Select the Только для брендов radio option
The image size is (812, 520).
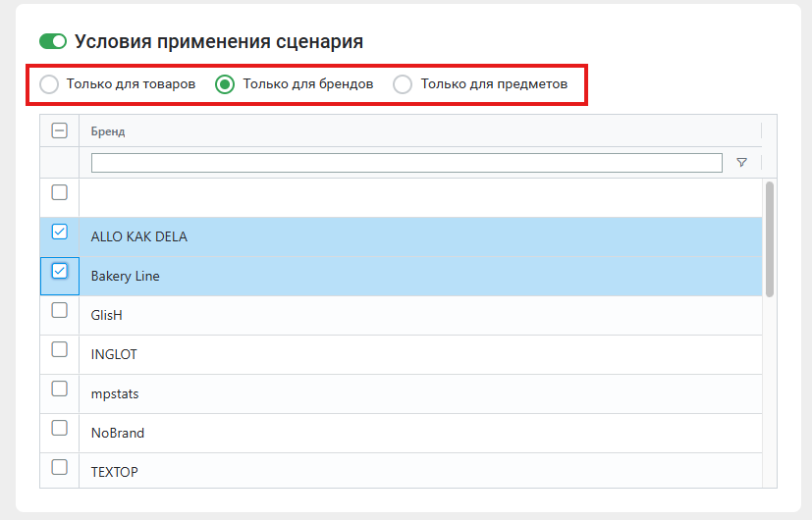coord(225,84)
